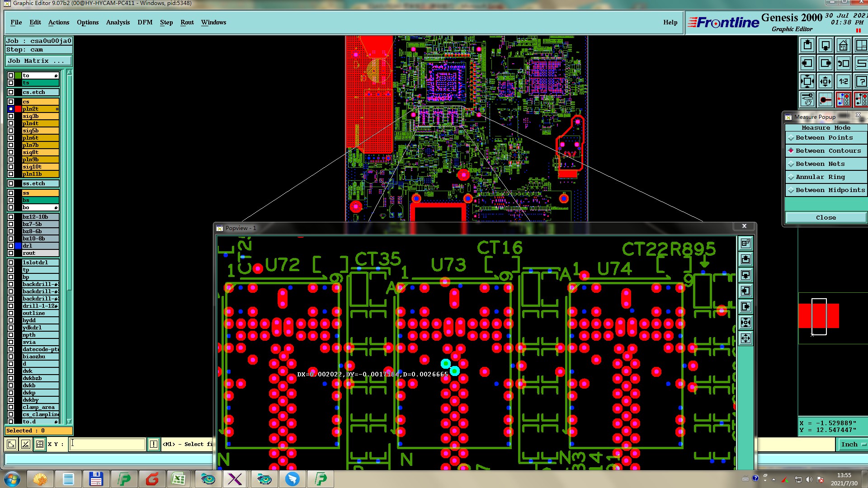Click the 1:2 zoom scale icon
The height and width of the screenshot is (488, 868).
click(843, 82)
